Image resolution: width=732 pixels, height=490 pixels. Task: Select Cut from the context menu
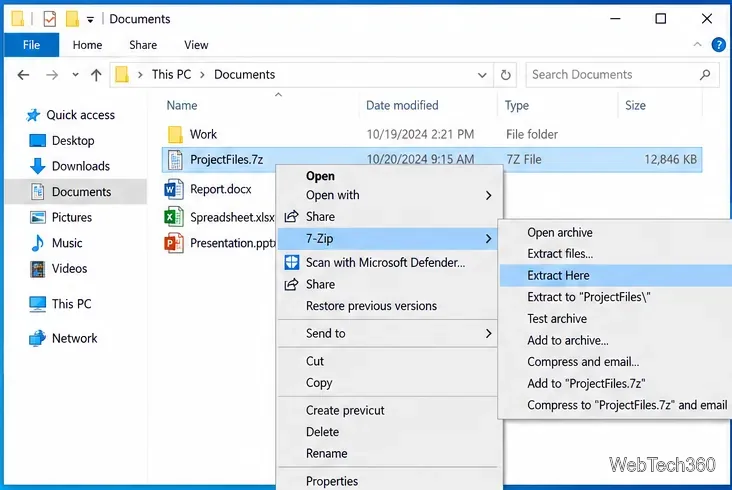(x=315, y=361)
